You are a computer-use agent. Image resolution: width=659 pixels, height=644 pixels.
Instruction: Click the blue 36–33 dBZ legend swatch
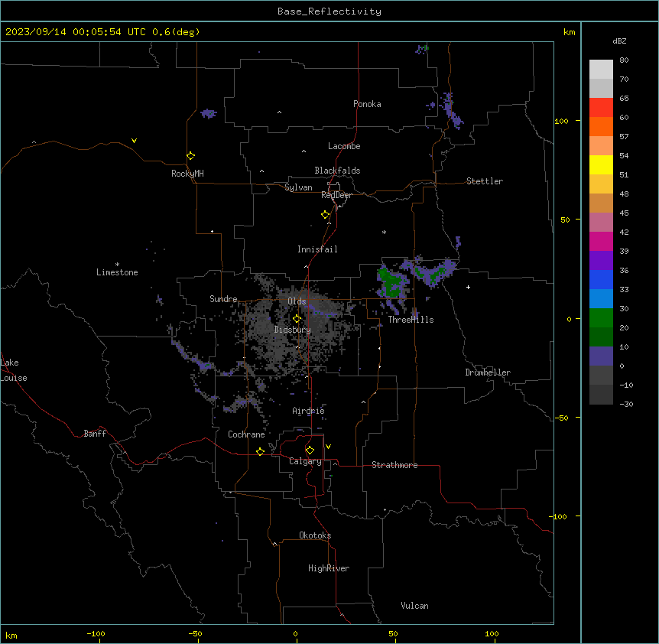601,279
